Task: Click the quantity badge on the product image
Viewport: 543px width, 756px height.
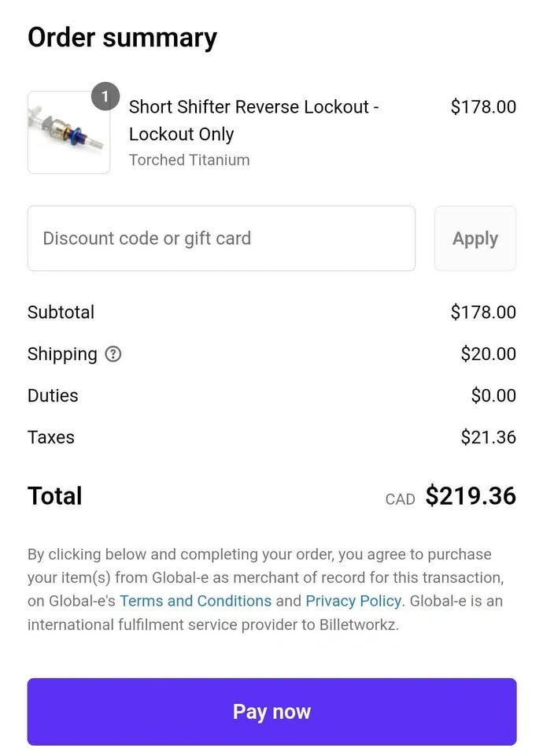Action: pos(105,96)
